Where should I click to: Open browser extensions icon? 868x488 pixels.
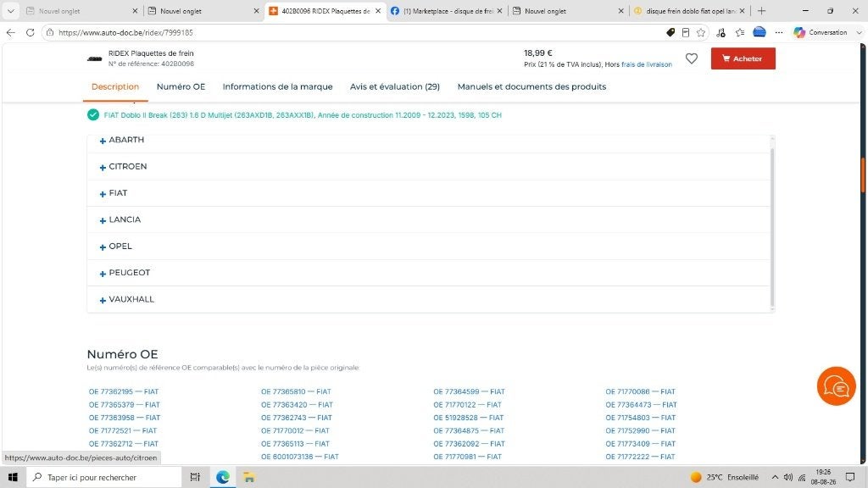[721, 33]
